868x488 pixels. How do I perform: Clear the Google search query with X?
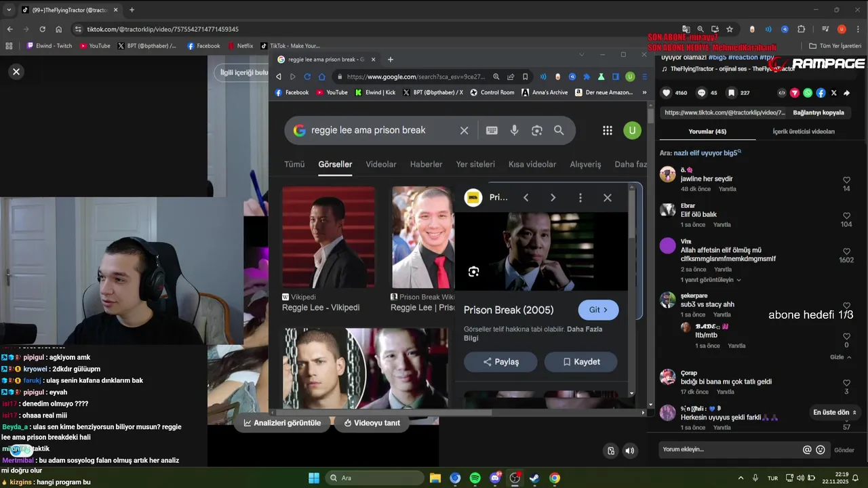pos(464,130)
